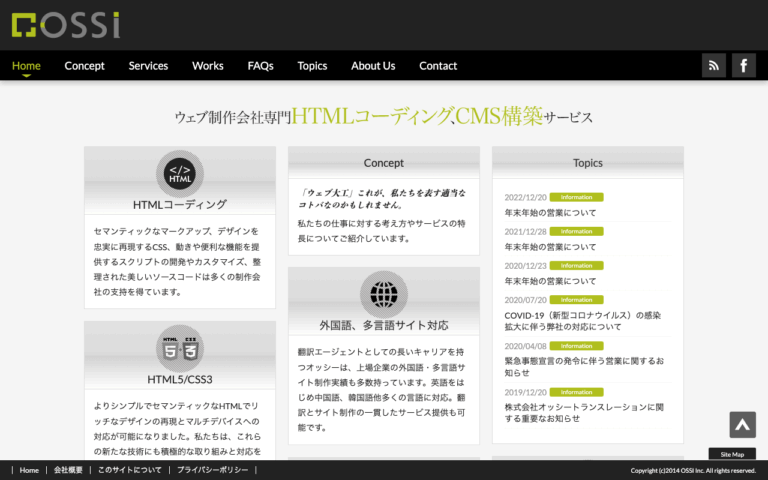768x480 pixels.
Task: Click the back-to-top arrow button
Action: pos(743,425)
